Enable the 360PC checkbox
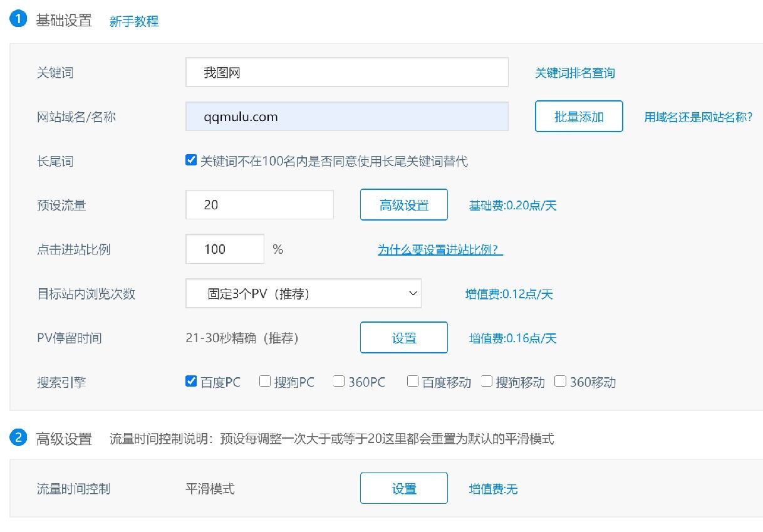 coord(339,381)
